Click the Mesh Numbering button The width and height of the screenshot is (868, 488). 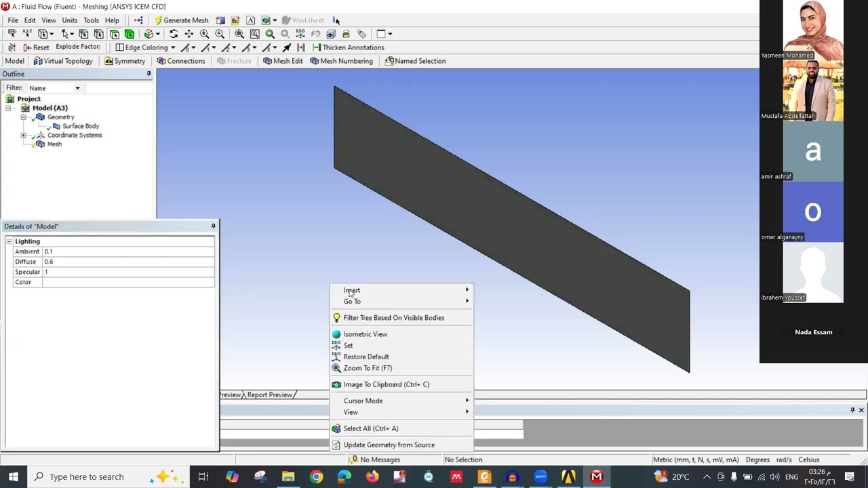click(x=342, y=61)
